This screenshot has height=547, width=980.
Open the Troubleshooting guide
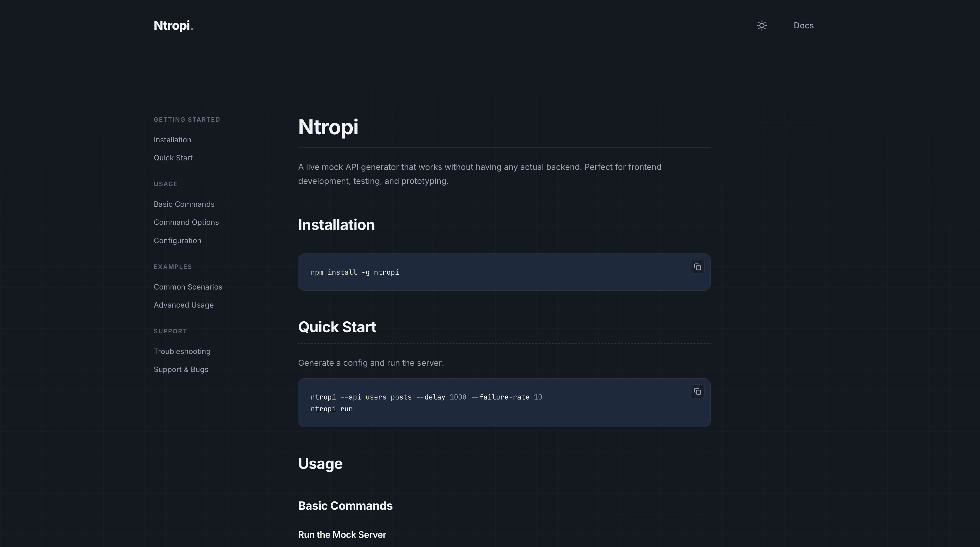182,351
